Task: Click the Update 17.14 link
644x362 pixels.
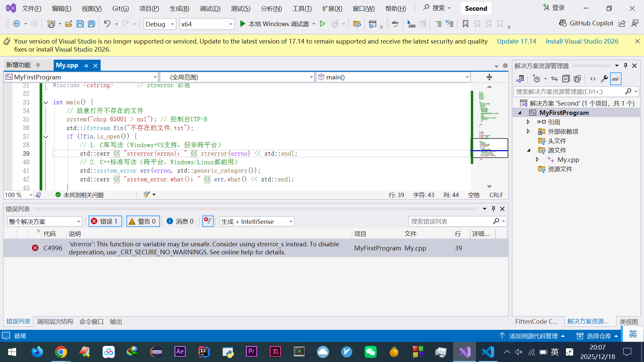Action: coord(517,41)
